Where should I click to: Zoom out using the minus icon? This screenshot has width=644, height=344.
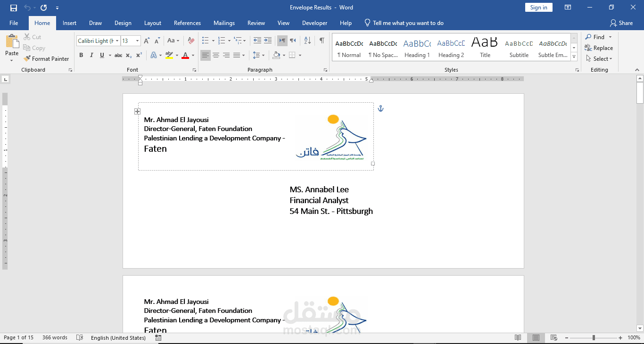pyautogui.click(x=567, y=338)
